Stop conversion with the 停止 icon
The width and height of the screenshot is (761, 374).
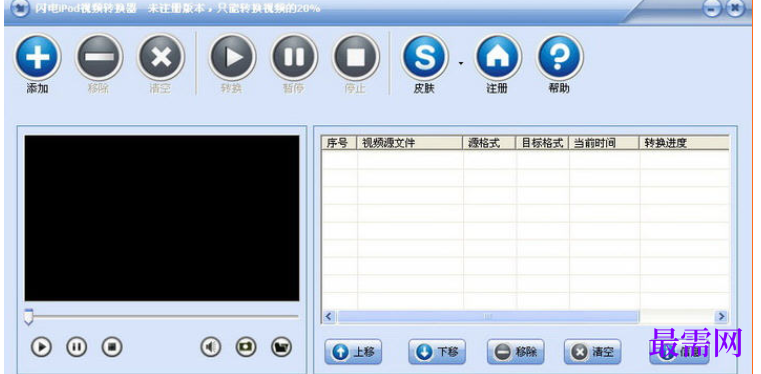(x=356, y=57)
